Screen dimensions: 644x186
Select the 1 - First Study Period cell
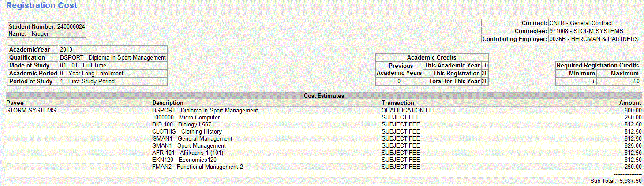[x=87, y=82]
